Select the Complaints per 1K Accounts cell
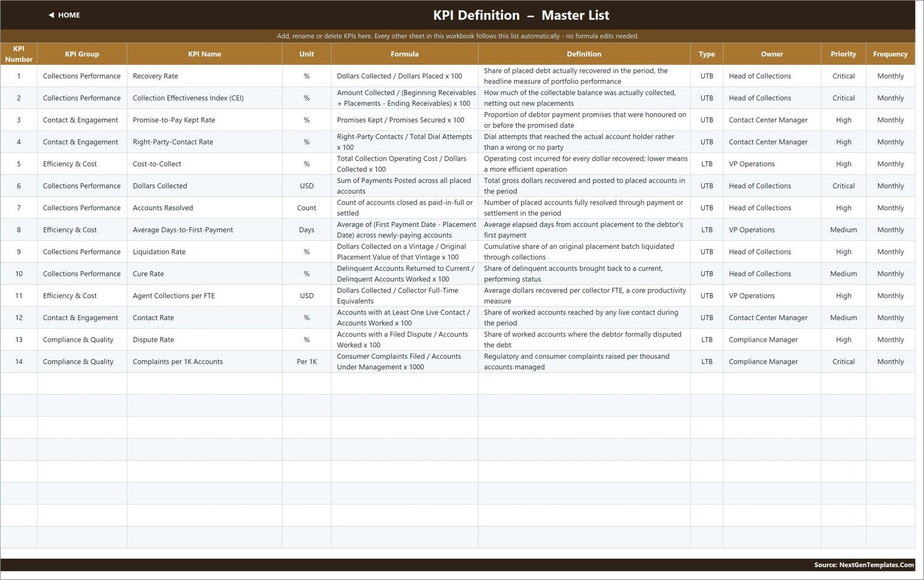 click(x=204, y=361)
